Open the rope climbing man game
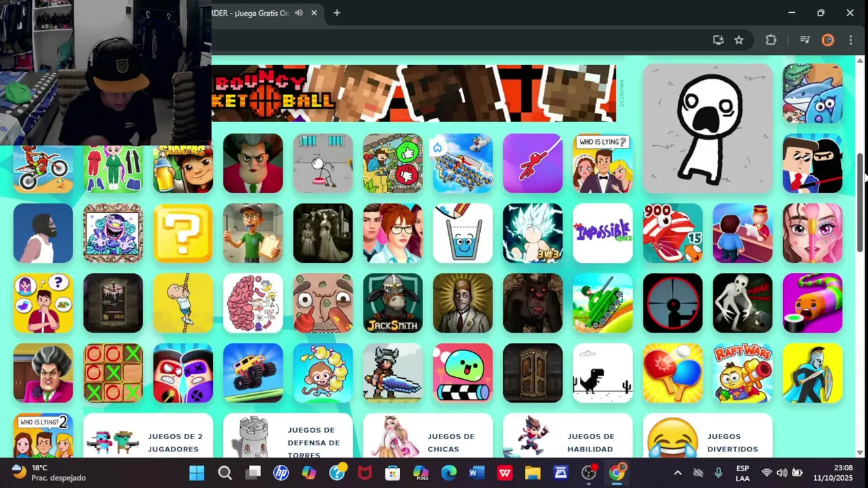 (x=183, y=303)
